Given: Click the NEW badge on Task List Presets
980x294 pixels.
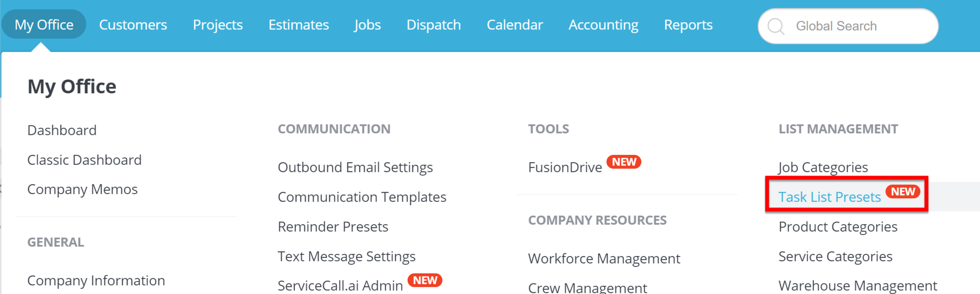Looking at the screenshot, I should click(902, 192).
